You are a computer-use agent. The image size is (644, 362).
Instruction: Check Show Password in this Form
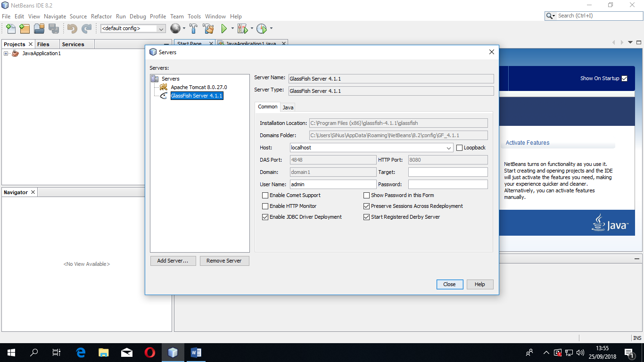[x=366, y=195]
